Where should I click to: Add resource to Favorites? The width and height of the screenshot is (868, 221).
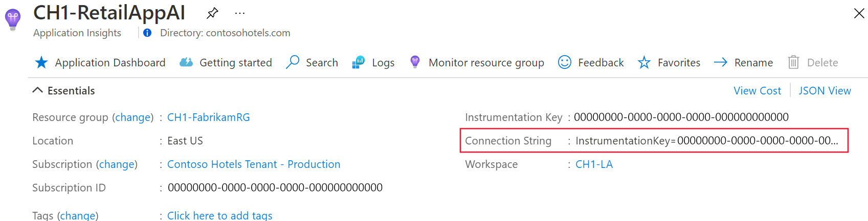(669, 62)
